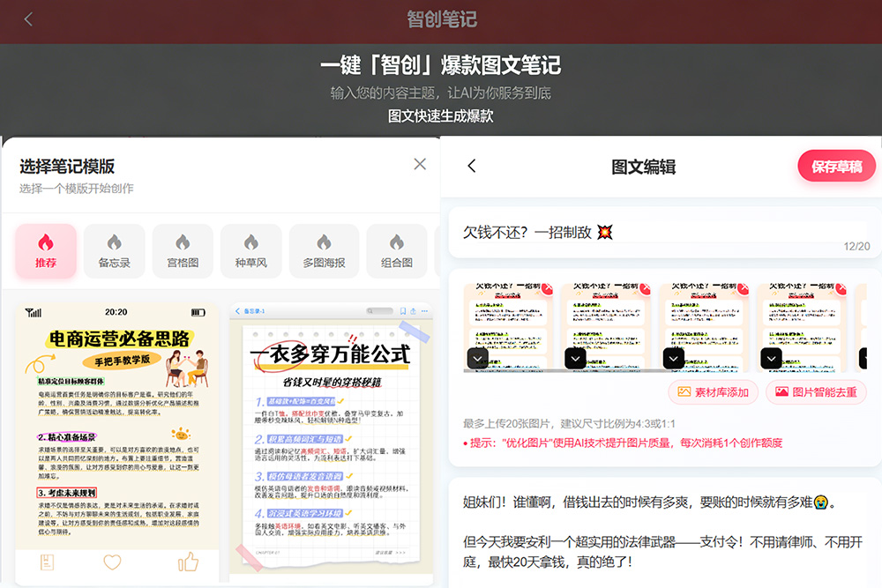This screenshot has height=588, width=882.
Task: Show the 多图海报 templates
Action: point(324,250)
